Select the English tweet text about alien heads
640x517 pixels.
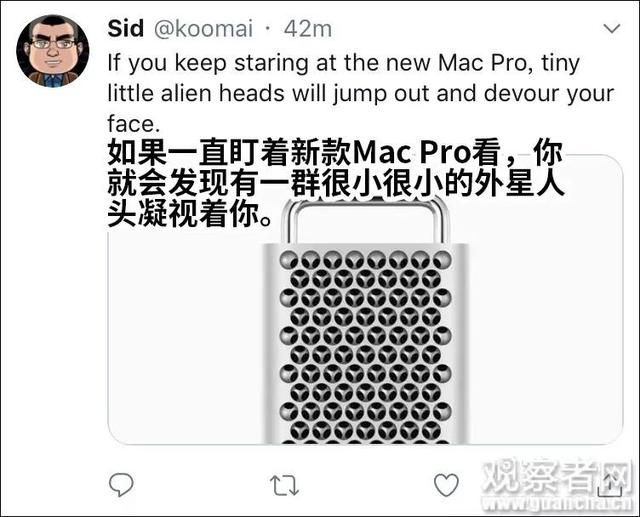click(x=360, y=93)
